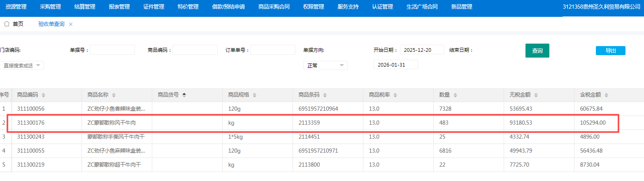Click the blue 导出 button

point(610,51)
